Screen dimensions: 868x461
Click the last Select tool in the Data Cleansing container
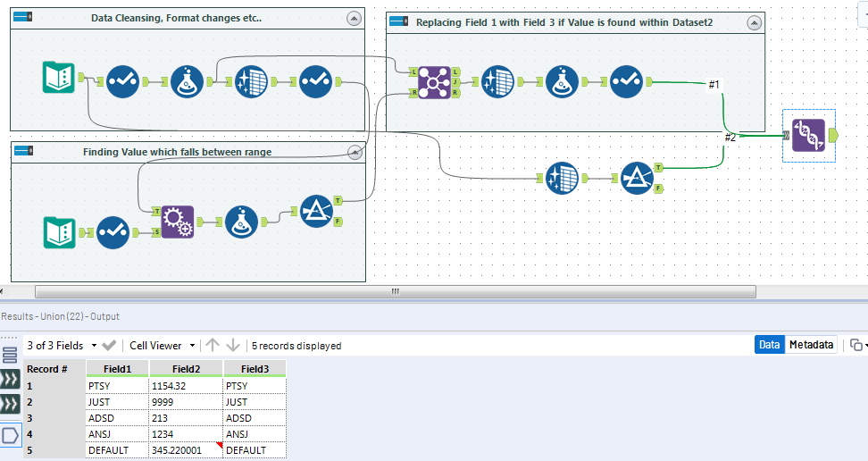pos(315,82)
